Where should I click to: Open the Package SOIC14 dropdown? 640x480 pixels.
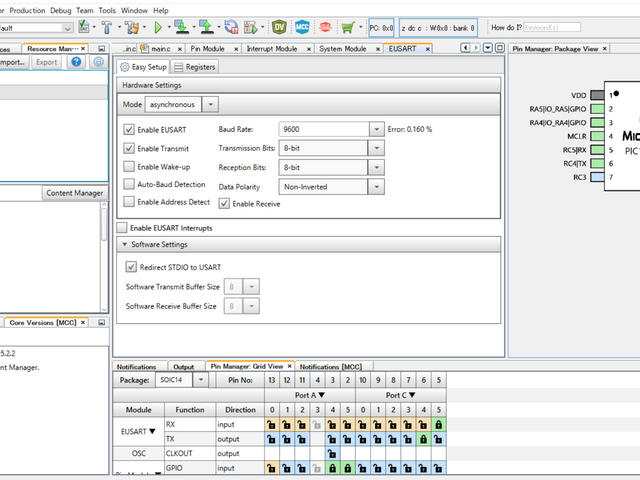tap(202, 380)
